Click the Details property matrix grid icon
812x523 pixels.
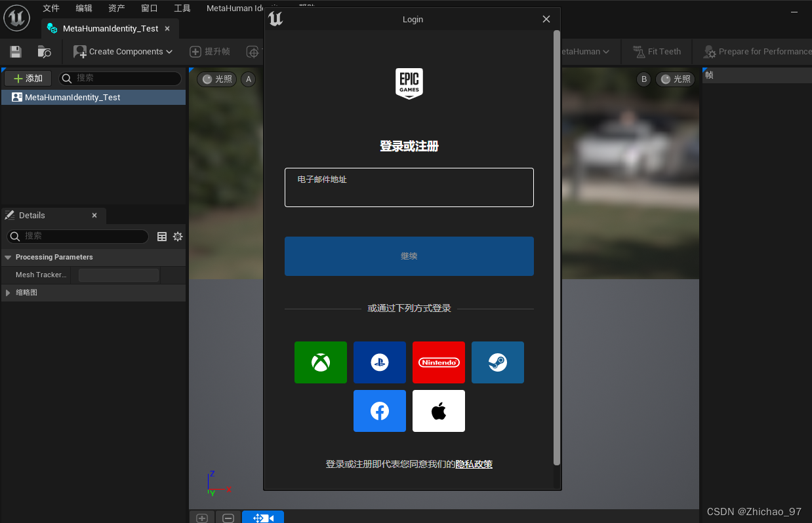coord(162,237)
